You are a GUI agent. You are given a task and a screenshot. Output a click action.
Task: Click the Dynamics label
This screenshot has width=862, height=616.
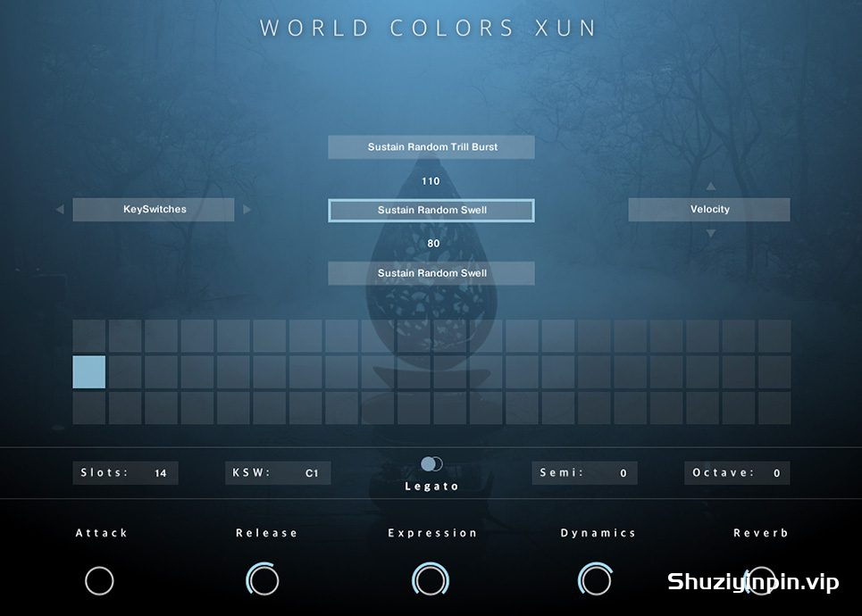coord(598,533)
